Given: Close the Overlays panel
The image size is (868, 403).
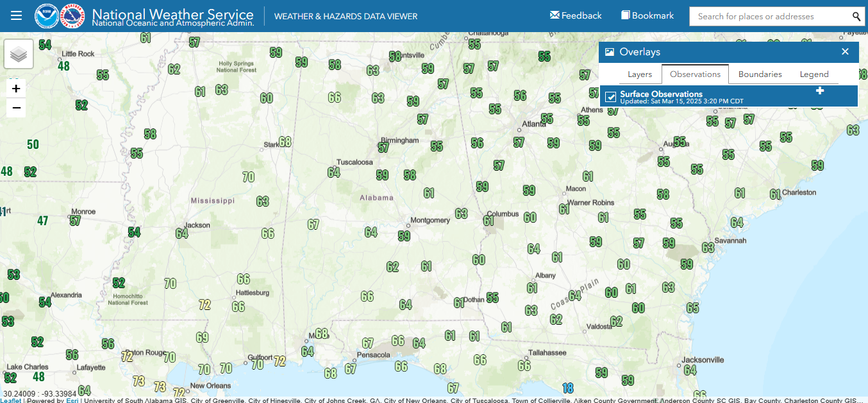Looking at the screenshot, I should tap(845, 52).
